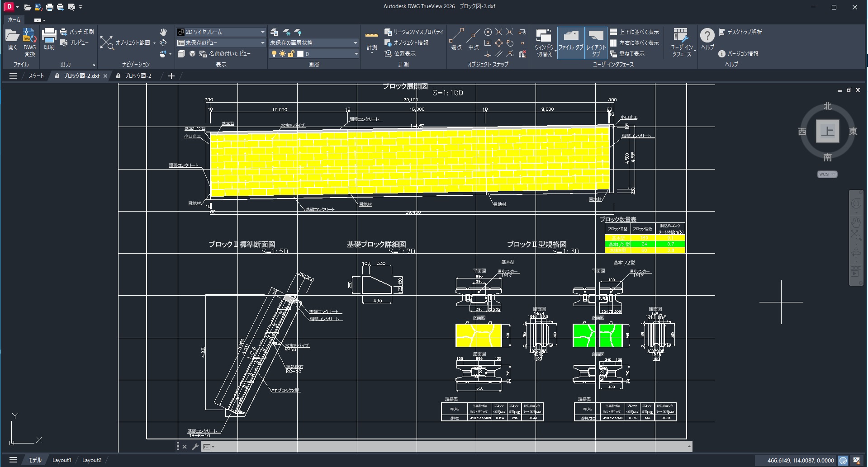
Task: Click the pan hand tool
Action: pyautogui.click(x=163, y=32)
